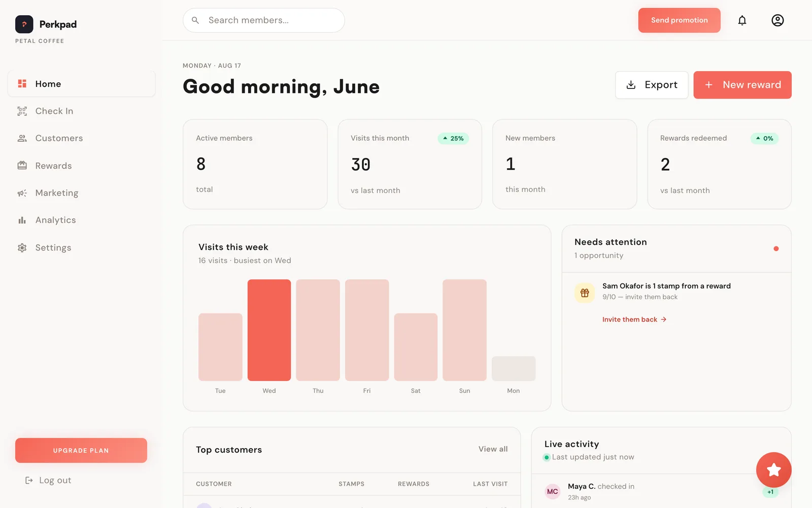Select the Wed bar in visits chart
The height and width of the screenshot is (508, 812).
[x=269, y=330]
